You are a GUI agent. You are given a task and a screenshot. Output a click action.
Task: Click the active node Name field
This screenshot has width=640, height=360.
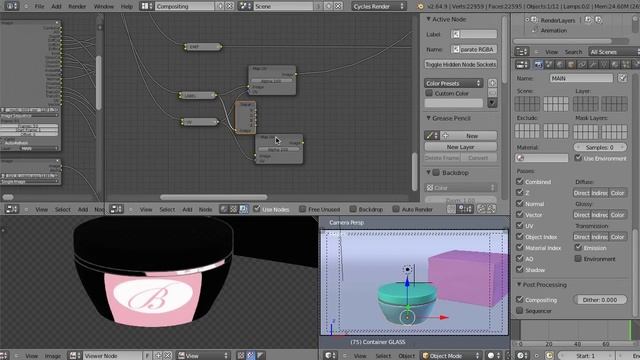[474, 49]
